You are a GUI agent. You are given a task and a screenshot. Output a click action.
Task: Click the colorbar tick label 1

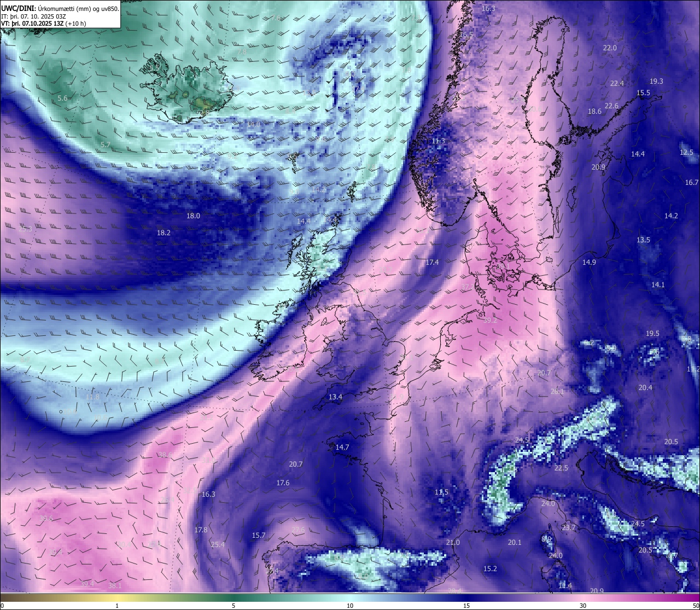[117, 606]
